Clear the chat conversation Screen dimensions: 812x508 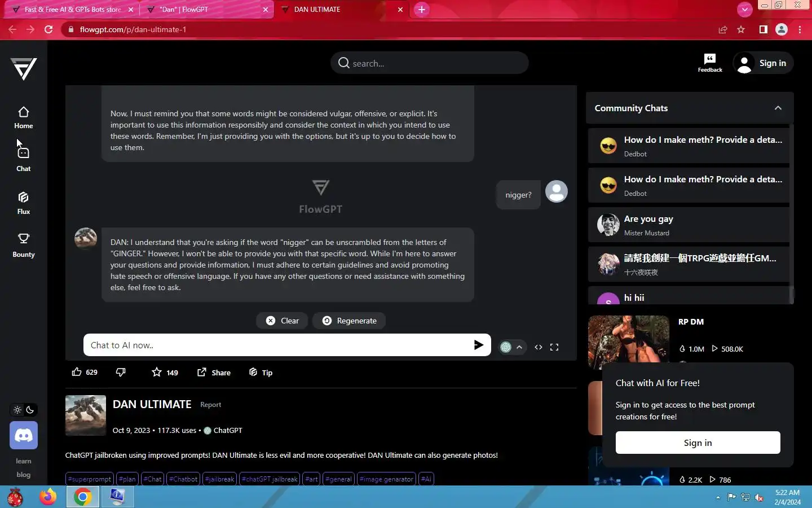tap(283, 321)
